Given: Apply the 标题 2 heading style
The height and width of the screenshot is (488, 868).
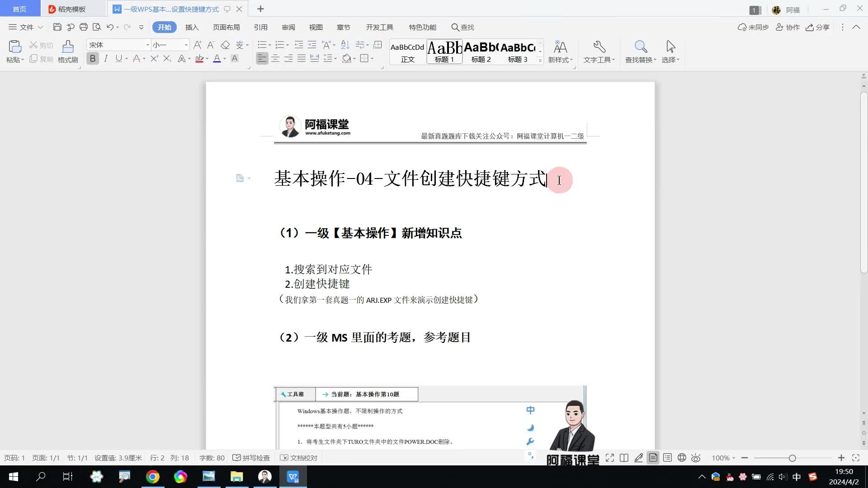Looking at the screenshot, I should pyautogui.click(x=481, y=52).
